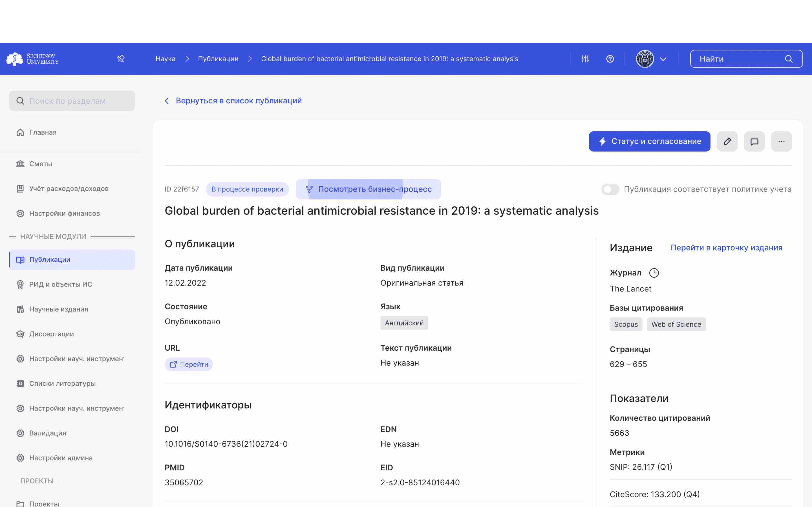Click Вернуться в список публикаций button
This screenshot has height=507, width=812.
[x=233, y=101]
